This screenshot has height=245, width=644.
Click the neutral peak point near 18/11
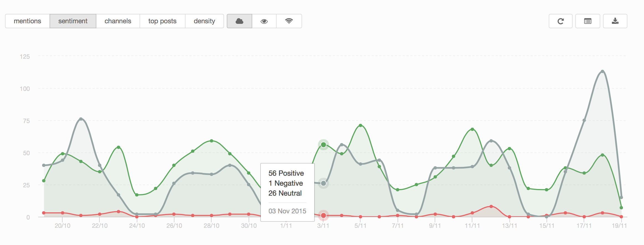602,72
